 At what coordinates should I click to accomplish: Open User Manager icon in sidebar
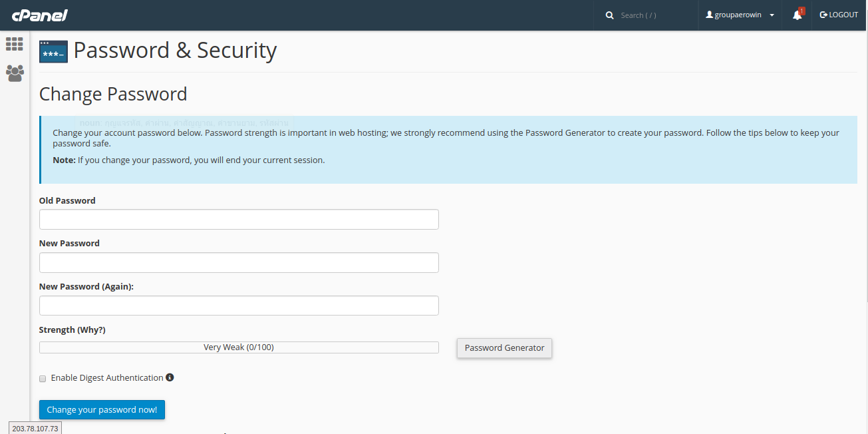coord(15,73)
